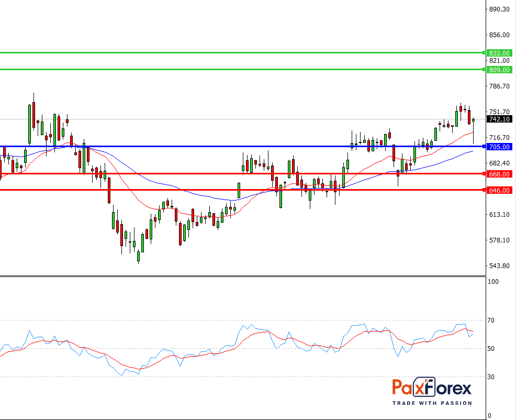Click the 543.80 price axis value
Screen dimensions: 516x420
pyautogui.click(x=498, y=266)
